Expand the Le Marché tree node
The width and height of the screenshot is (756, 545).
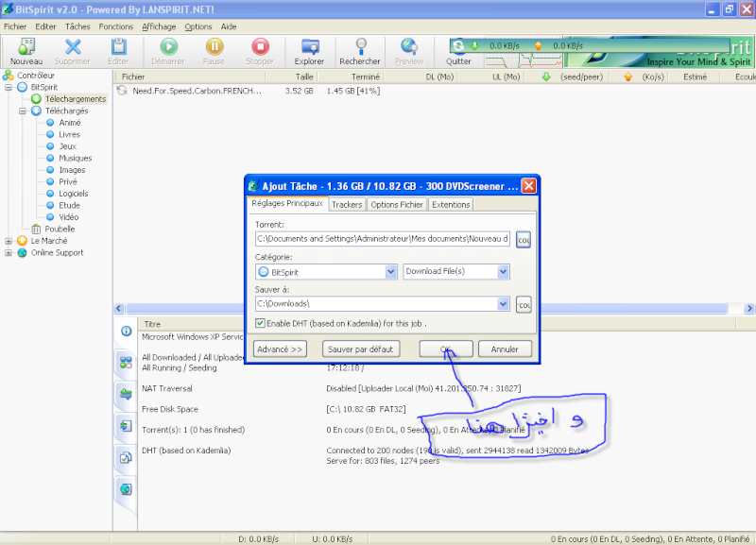pos(9,241)
